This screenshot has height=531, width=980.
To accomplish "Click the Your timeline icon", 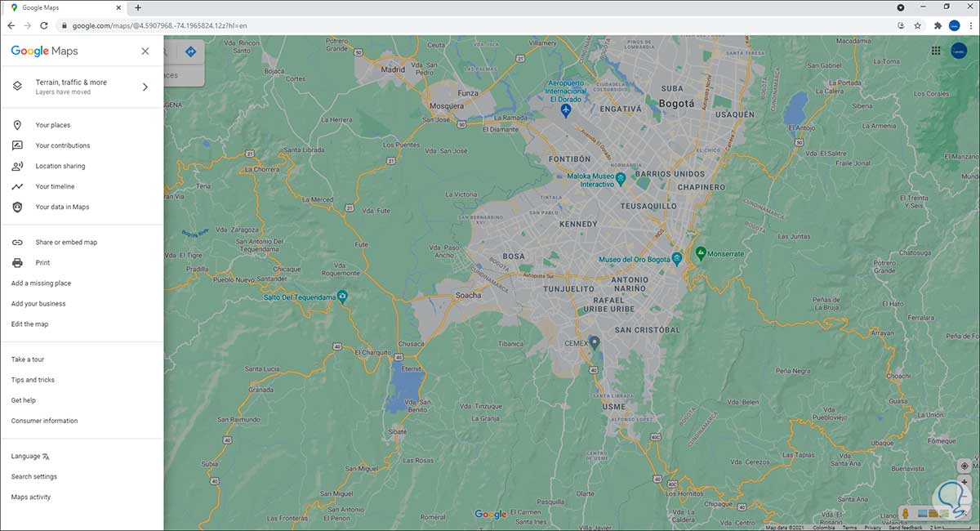I will coord(17,186).
